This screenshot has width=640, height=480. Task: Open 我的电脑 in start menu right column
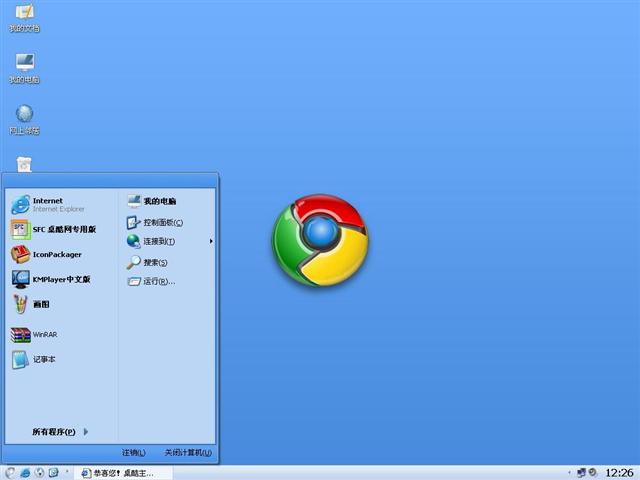coord(151,201)
